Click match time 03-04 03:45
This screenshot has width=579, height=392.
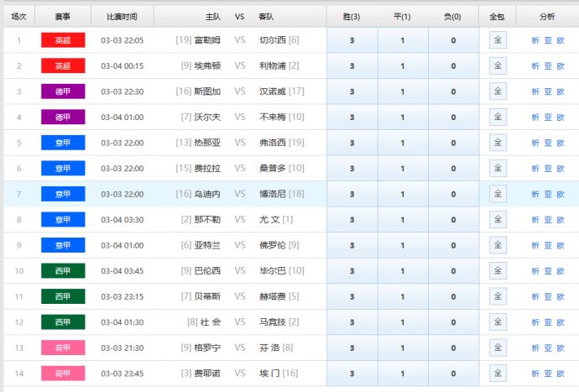click(x=123, y=271)
